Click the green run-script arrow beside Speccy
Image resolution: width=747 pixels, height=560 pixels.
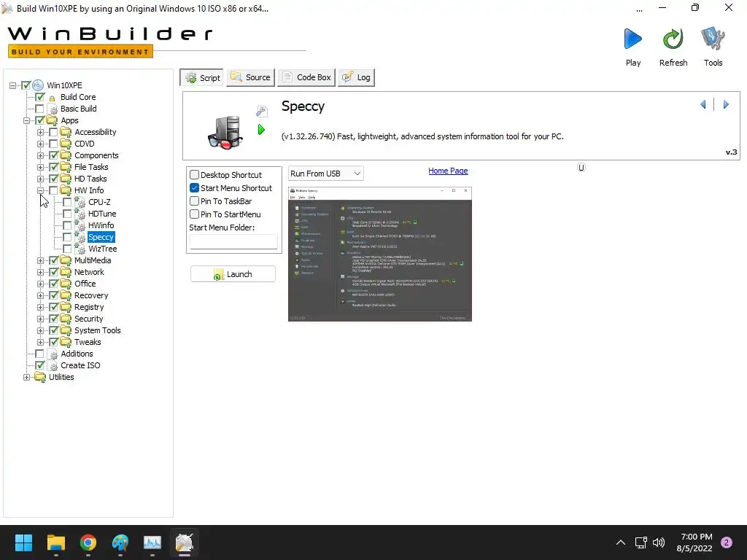[x=261, y=130]
